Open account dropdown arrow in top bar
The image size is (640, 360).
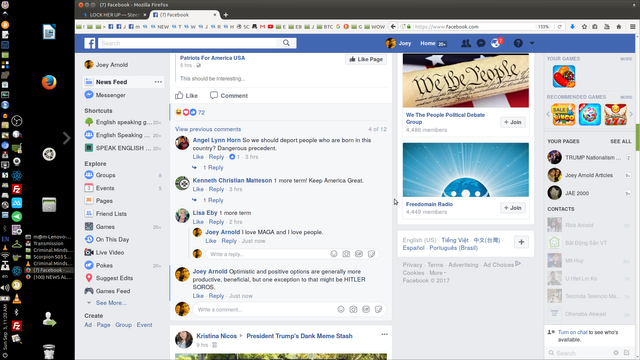532,43
